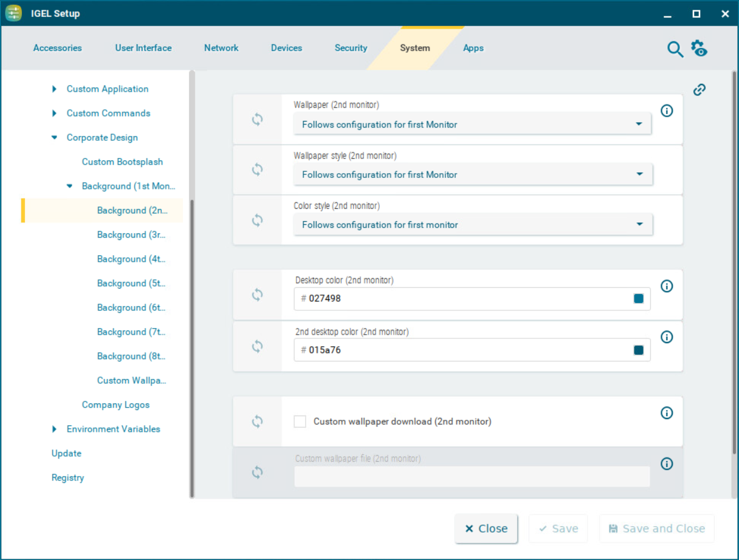Enable Custom wallpaper download (2nd monitor) checkbox
The width and height of the screenshot is (739, 560).
point(300,422)
